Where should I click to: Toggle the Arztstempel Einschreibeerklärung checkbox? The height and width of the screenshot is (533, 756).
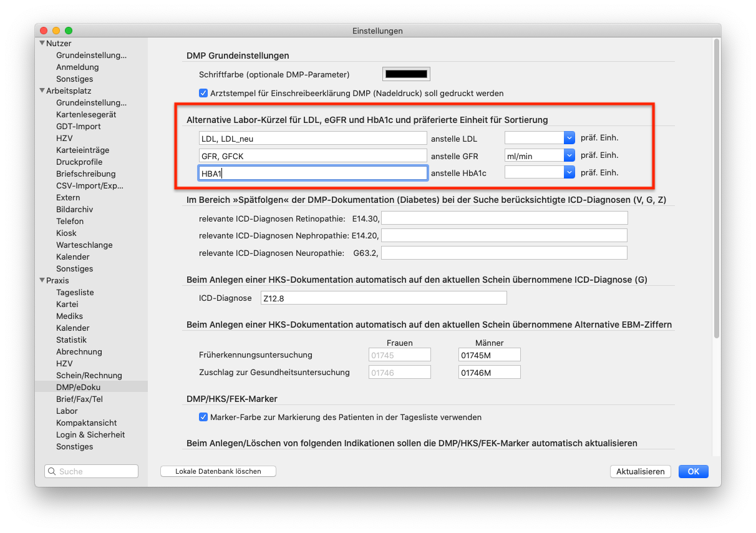[x=203, y=93]
